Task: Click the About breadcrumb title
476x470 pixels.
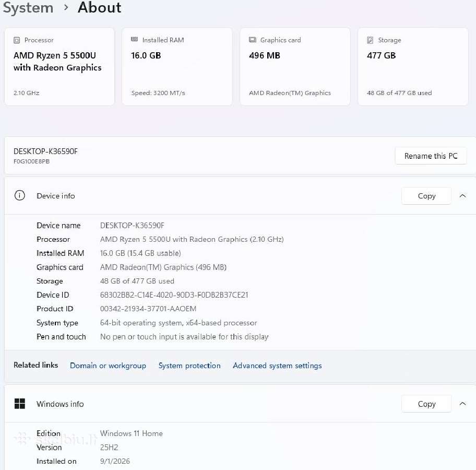Action: (x=100, y=7)
